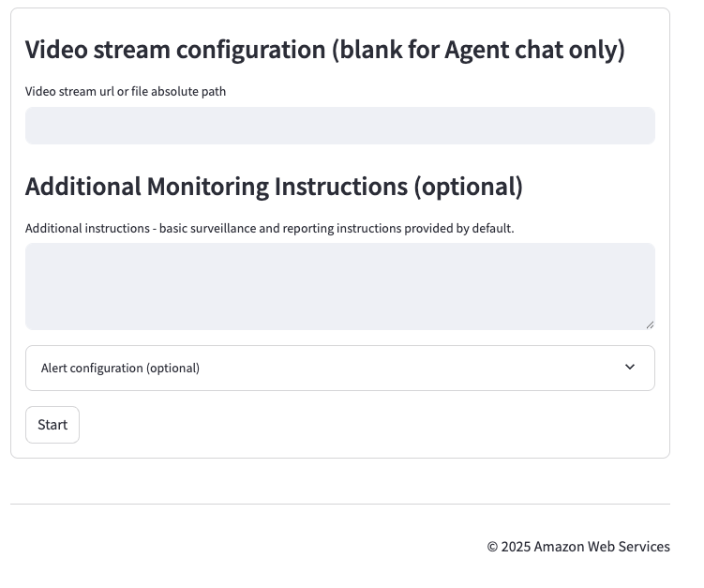Click '(blank for Agent chat only)' heading text
Image resolution: width=704 pixels, height=588 pixels.
(478, 50)
